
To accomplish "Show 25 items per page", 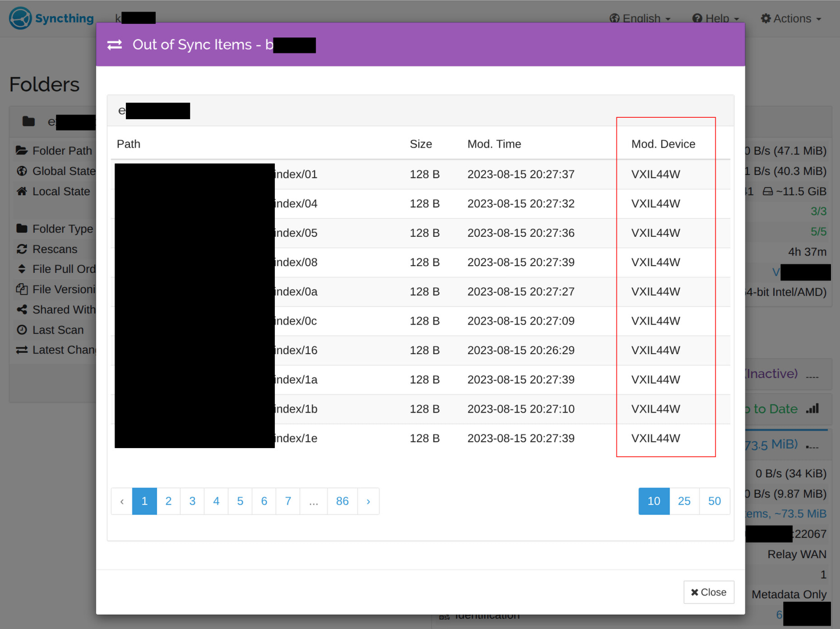I will [x=684, y=501].
